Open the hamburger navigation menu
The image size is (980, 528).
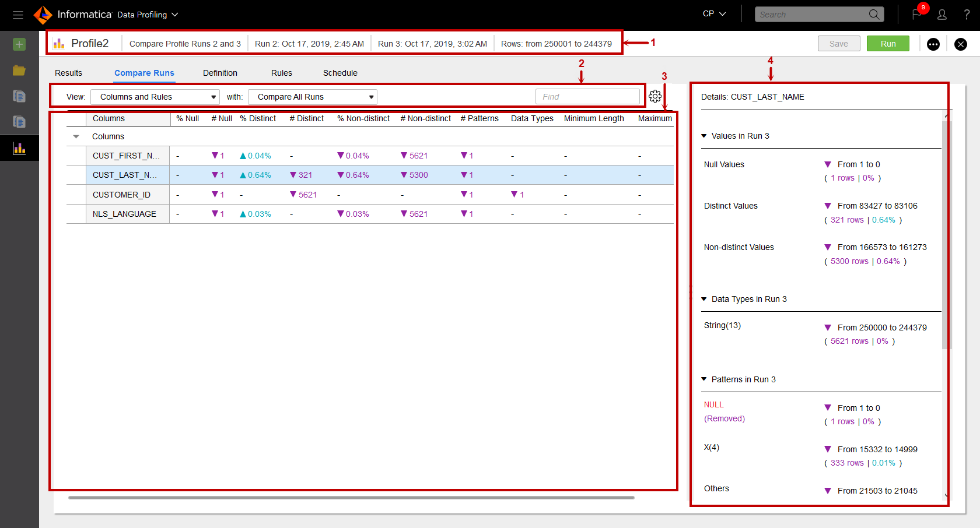18,15
